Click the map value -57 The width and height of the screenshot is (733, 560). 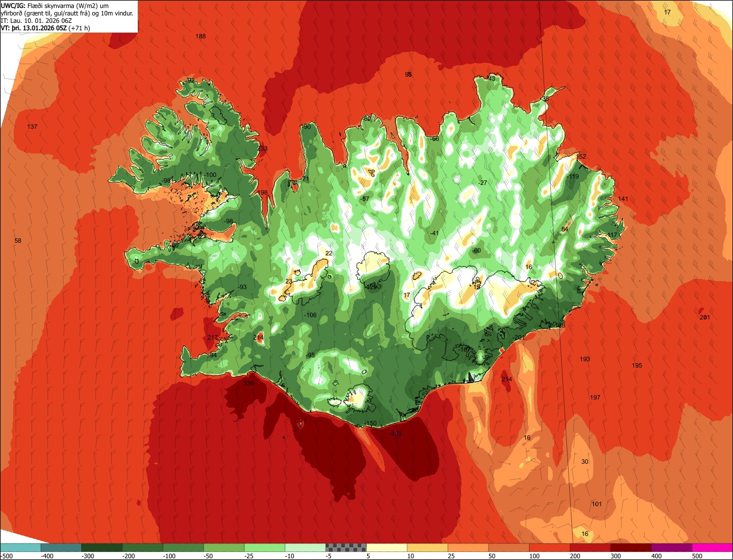click(x=365, y=199)
